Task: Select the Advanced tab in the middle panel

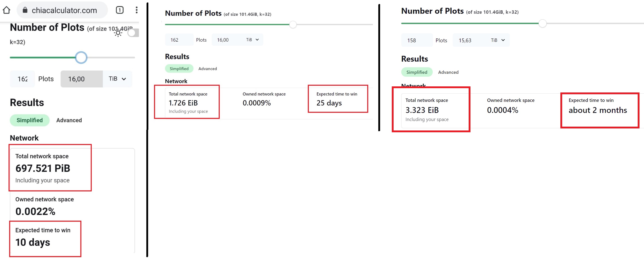Action: pos(207,69)
